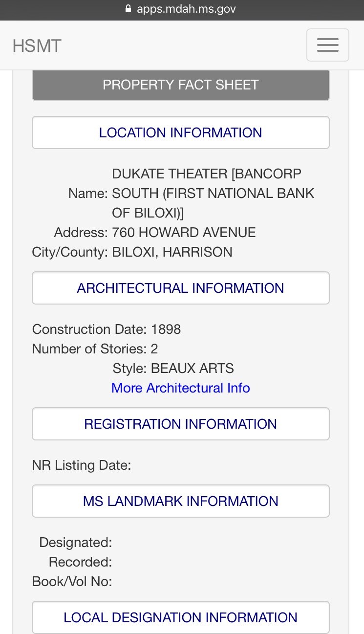Click the Construction Date 1898 line

point(107,329)
